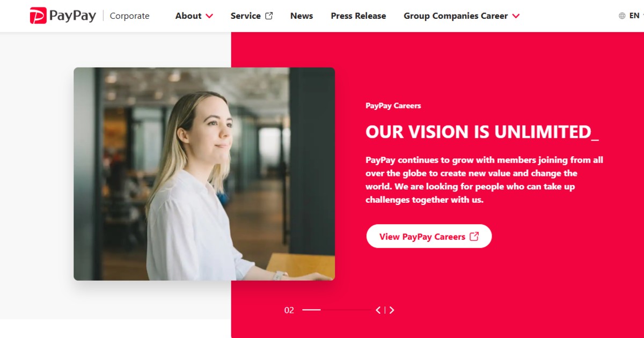
Task: Click the external link icon in the careers button
Action: click(x=474, y=236)
